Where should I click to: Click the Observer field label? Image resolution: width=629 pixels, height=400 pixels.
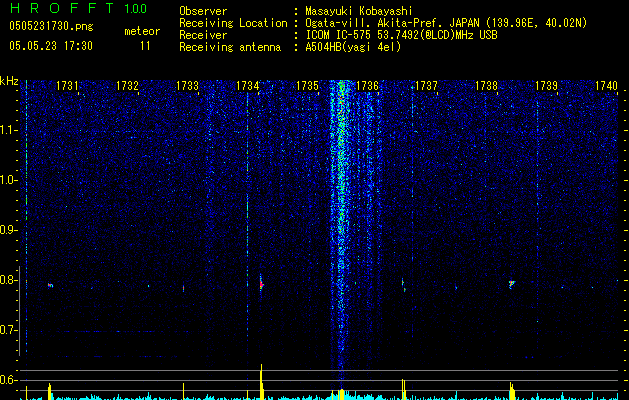[x=203, y=11]
